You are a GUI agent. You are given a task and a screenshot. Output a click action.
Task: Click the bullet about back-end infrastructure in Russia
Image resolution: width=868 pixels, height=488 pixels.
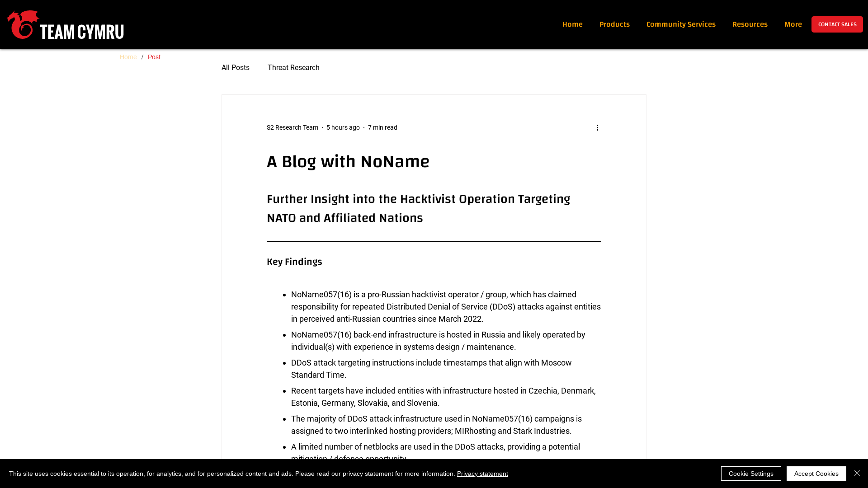[x=438, y=341]
